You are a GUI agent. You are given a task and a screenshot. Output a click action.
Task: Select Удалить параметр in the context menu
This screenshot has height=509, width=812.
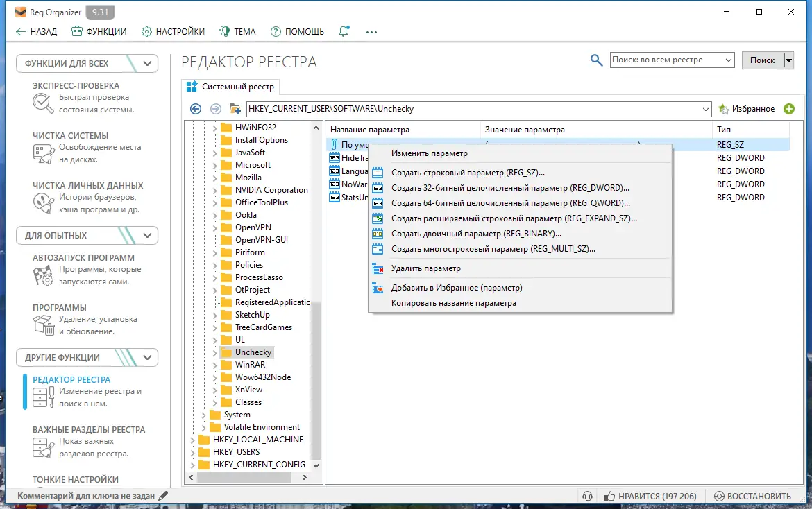[x=426, y=268]
